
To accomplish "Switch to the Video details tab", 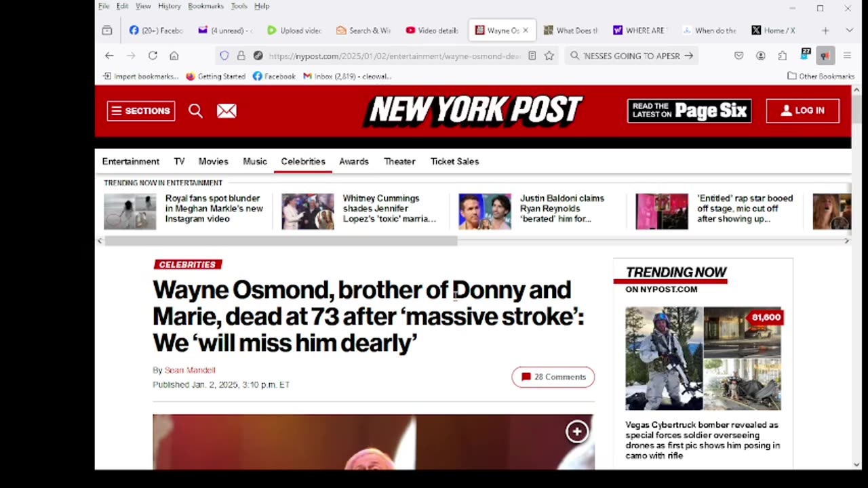I will point(433,30).
